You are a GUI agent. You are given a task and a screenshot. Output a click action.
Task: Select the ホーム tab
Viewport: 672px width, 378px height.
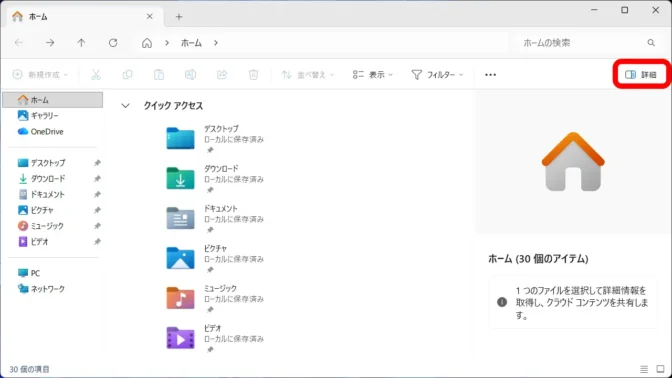click(x=85, y=17)
